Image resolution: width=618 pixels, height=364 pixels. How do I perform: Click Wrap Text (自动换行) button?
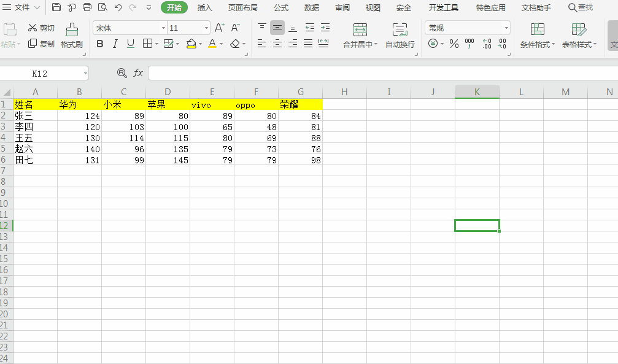coord(400,36)
